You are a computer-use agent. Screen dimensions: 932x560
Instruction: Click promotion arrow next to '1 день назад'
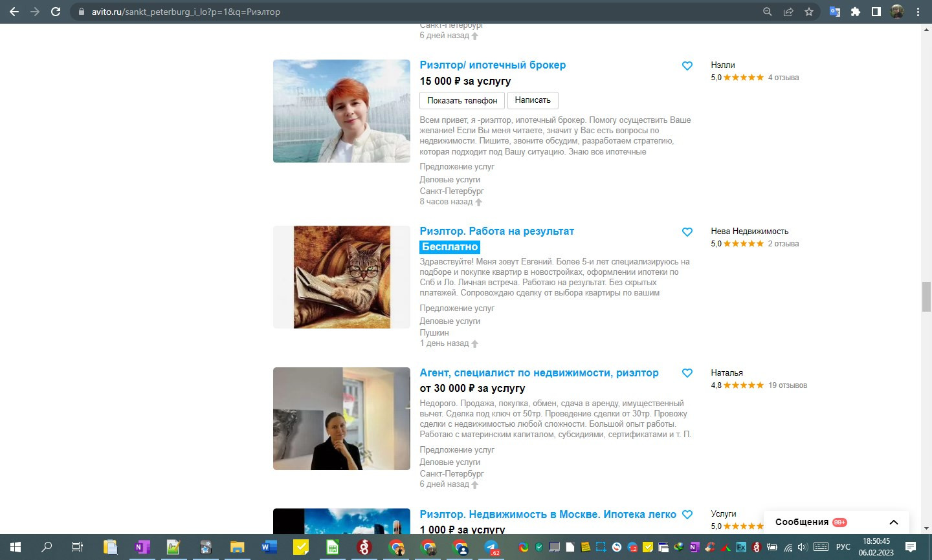(475, 344)
